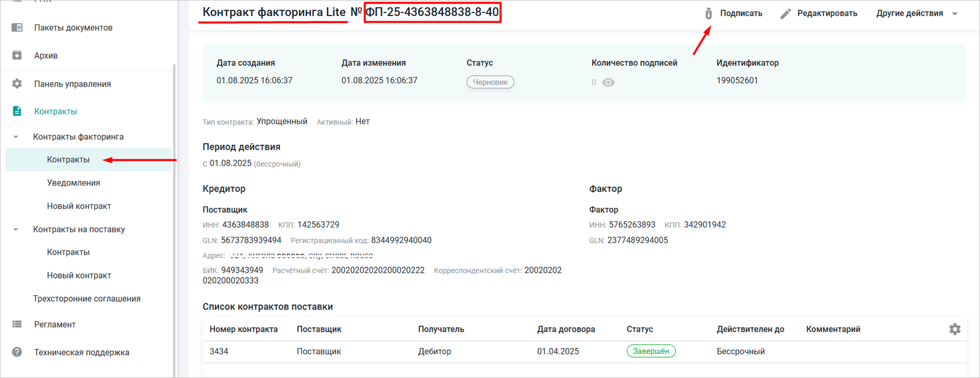
Task: Click the pencil Edit icon
Action: (786, 13)
